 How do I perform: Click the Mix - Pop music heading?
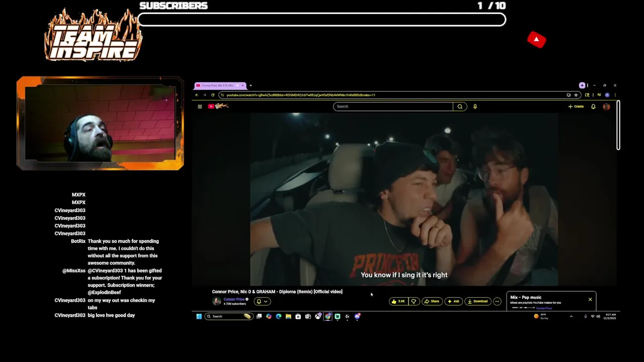[526, 298]
